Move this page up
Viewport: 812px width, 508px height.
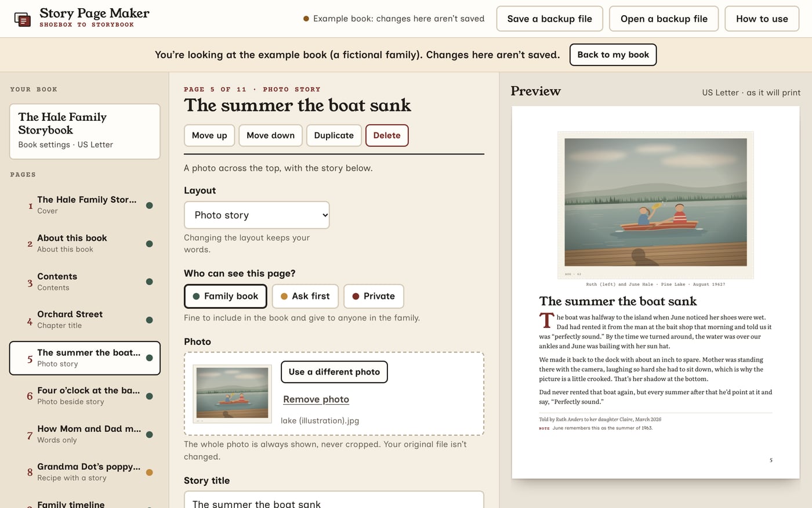click(209, 135)
